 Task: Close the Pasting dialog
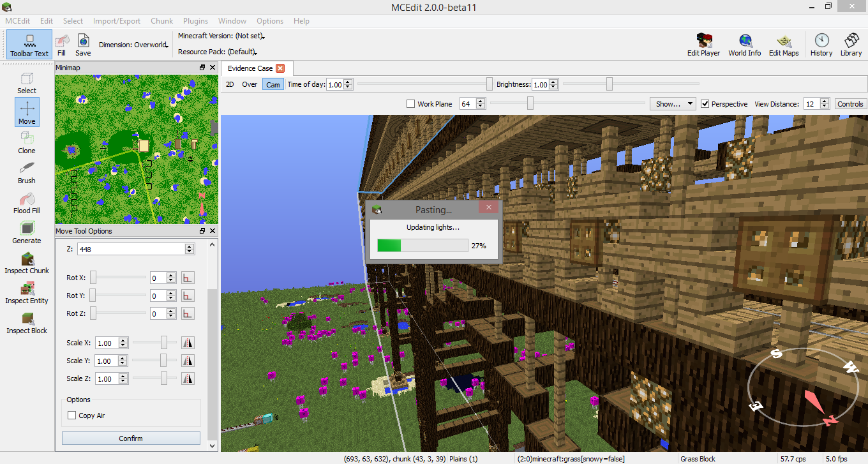tap(489, 208)
